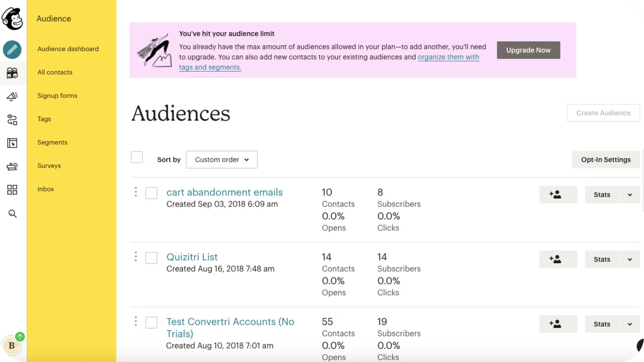
Task: Select the Quizitri List checkbox
Action: (x=151, y=258)
